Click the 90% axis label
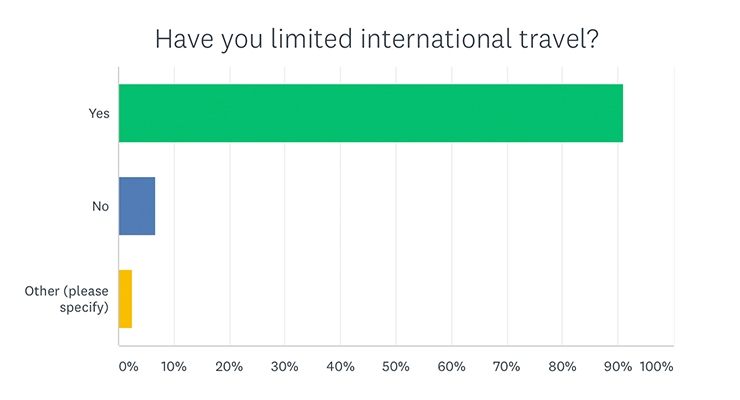740x400 pixels. point(618,367)
